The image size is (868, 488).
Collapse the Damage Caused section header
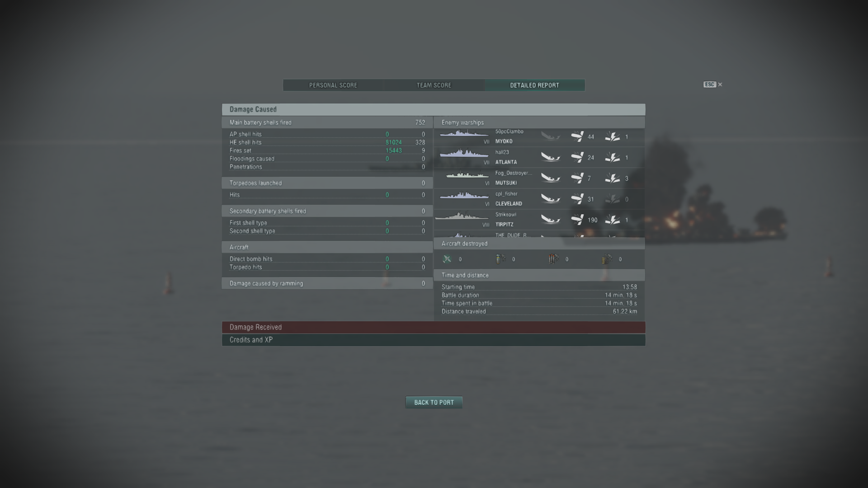(x=434, y=109)
